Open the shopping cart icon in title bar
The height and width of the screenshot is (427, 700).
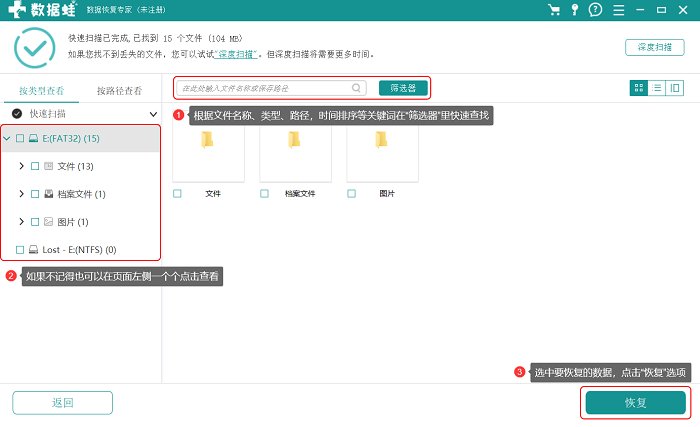click(x=554, y=10)
